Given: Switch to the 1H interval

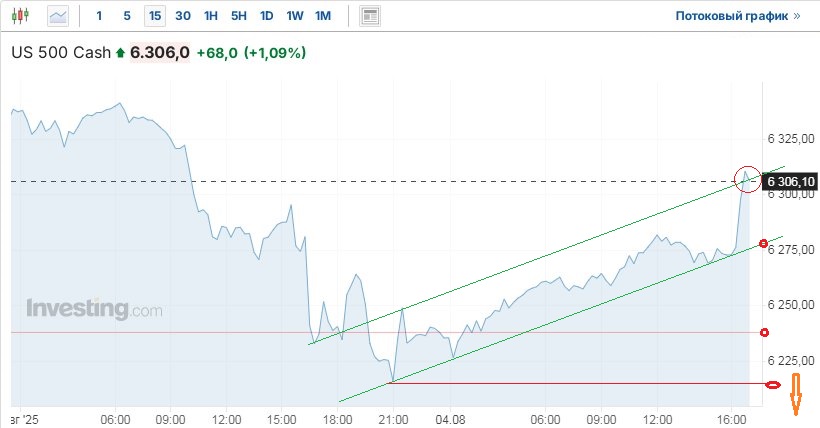Looking at the screenshot, I should pyautogui.click(x=210, y=16).
